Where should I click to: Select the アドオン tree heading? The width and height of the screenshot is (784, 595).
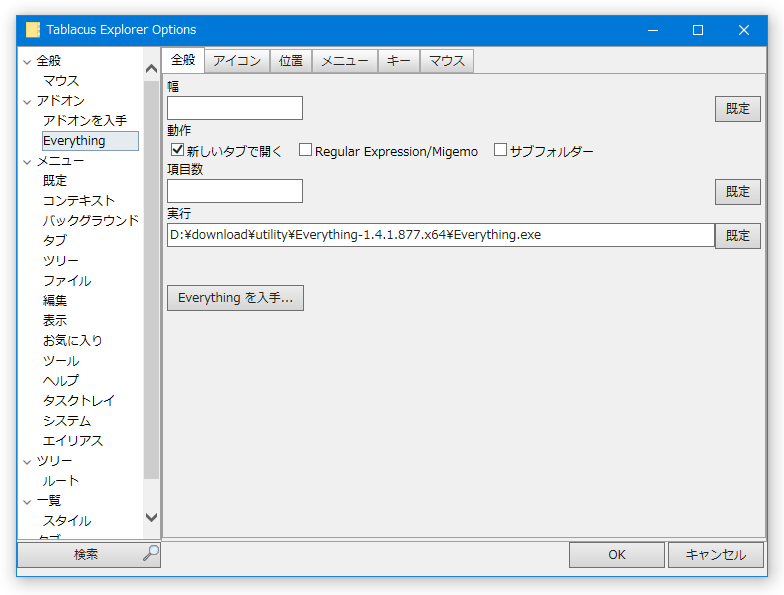[x=60, y=101]
